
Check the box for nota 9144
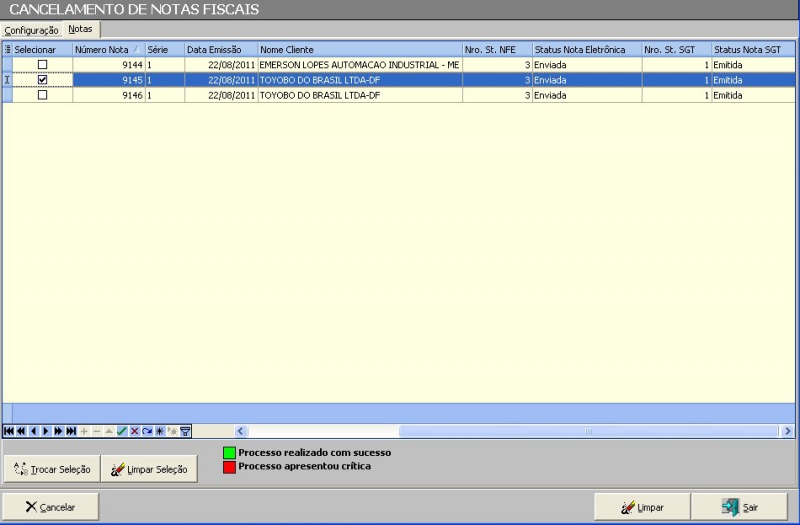42,64
